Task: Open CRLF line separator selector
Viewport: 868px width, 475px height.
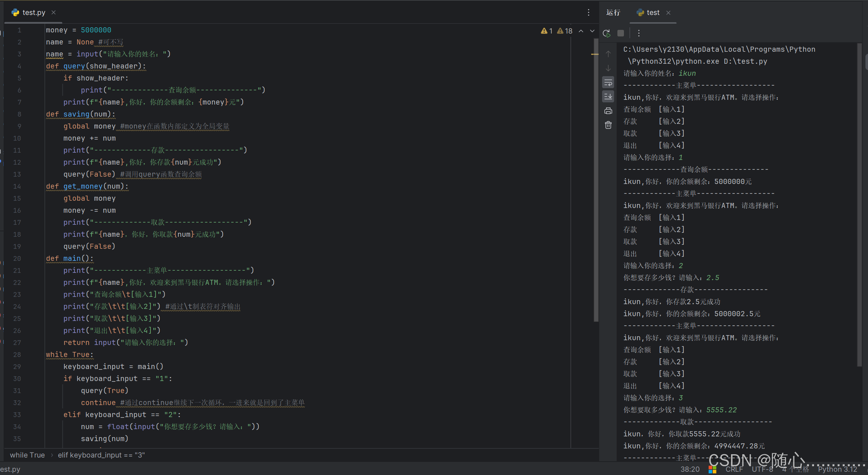Action: [x=734, y=469]
